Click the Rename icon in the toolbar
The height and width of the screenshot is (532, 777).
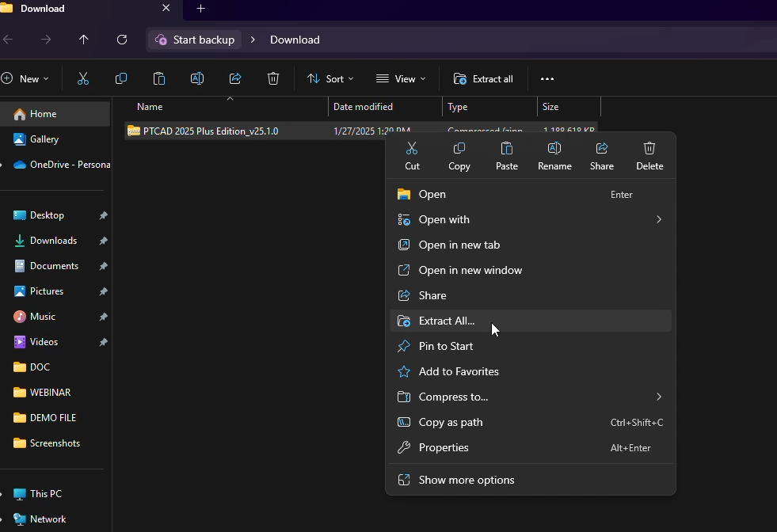[x=197, y=78]
